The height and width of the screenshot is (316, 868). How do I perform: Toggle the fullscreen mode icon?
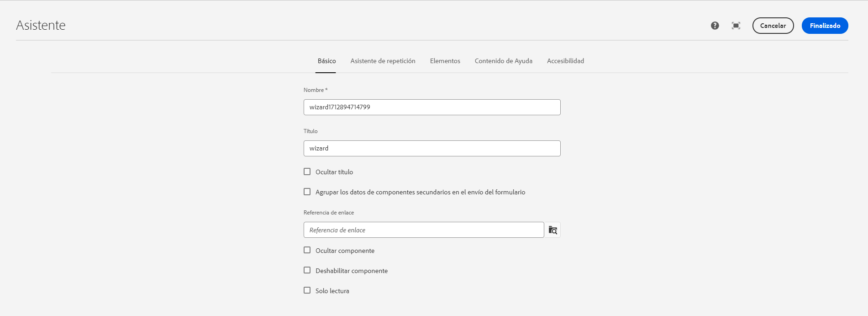click(736, 26)
